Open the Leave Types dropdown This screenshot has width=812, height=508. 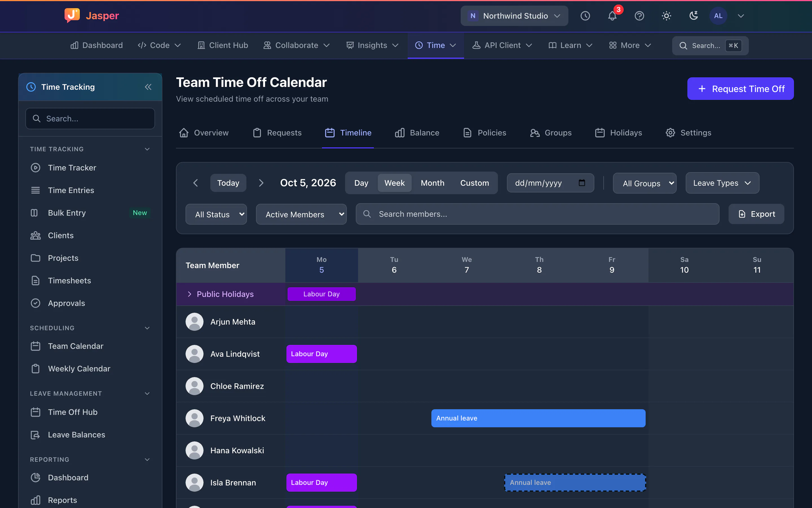[722, 183]
